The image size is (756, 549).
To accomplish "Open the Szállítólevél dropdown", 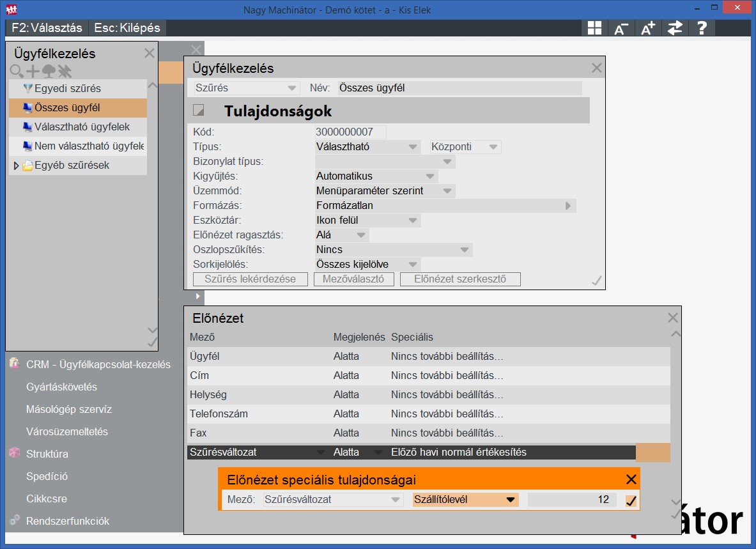I will coord(465,500).
